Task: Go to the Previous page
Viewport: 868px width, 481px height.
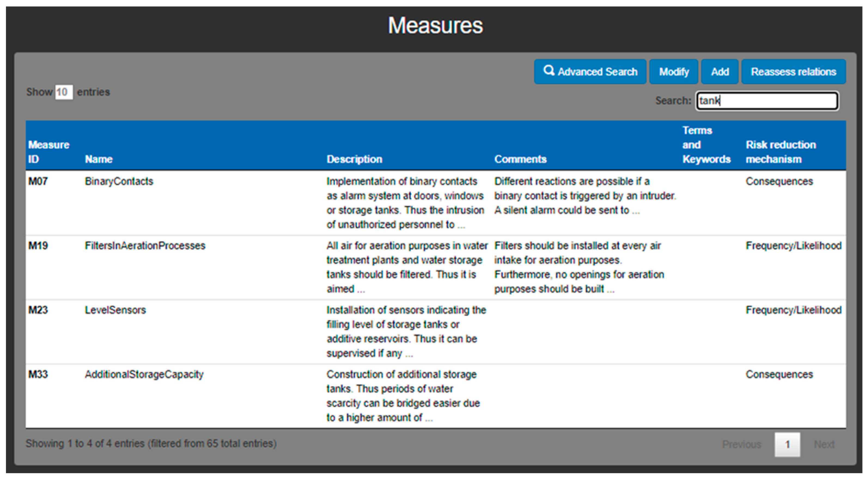Action: click(x=741, y=444)
